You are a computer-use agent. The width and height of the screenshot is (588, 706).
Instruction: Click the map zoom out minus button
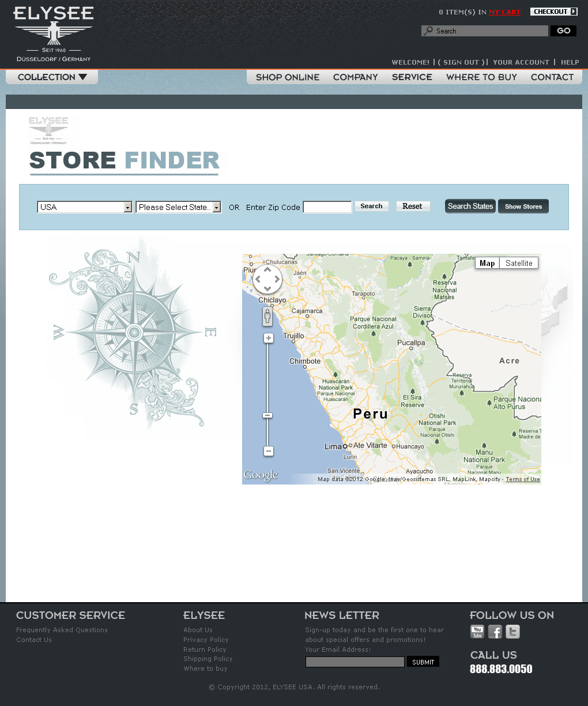pos(268,451)
